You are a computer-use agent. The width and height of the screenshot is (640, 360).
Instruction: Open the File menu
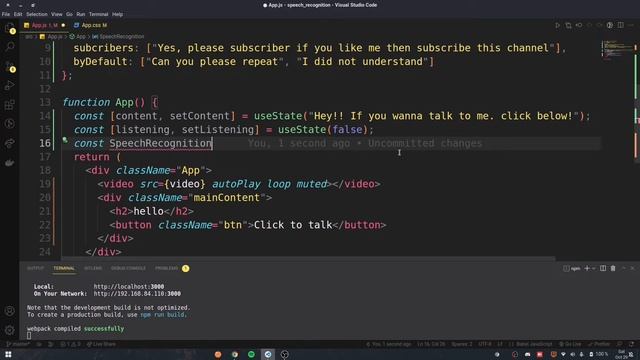(x=6, y=14)
